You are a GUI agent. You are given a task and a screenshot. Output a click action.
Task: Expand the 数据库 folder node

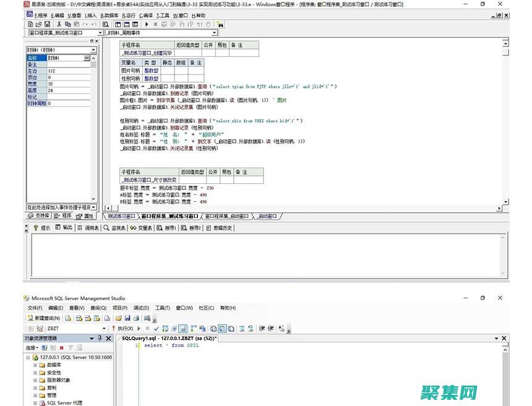point(36,365)
